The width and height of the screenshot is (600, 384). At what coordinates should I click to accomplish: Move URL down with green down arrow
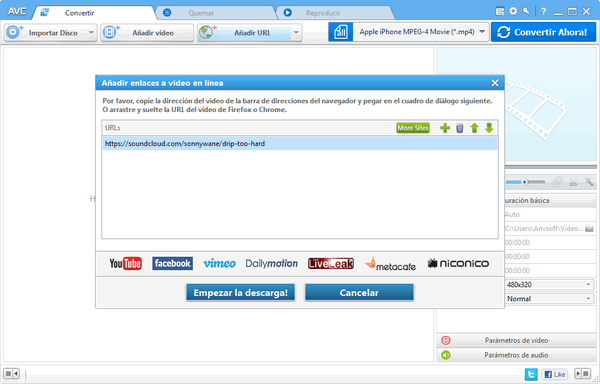(x=489, y=128)
